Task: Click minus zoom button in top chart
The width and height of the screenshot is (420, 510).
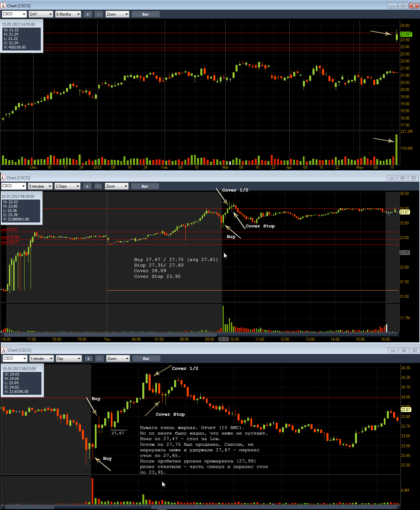Action: tap(99, 14)
